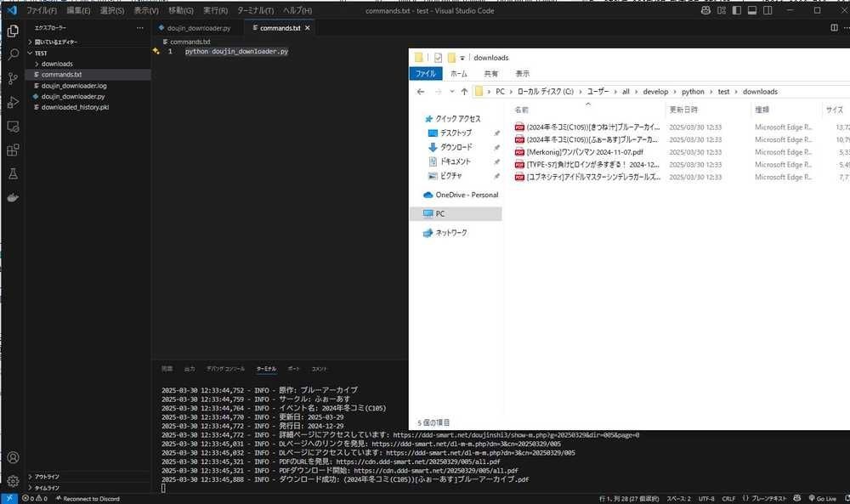Open the Run and Debug view
The image size is (850, 504).
(x=13, y=102)
